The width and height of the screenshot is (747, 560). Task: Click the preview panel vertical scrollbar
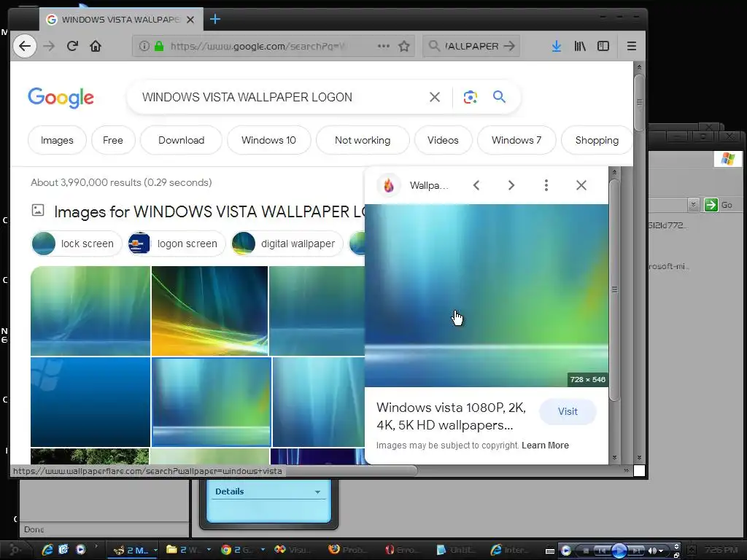(614, 289)
